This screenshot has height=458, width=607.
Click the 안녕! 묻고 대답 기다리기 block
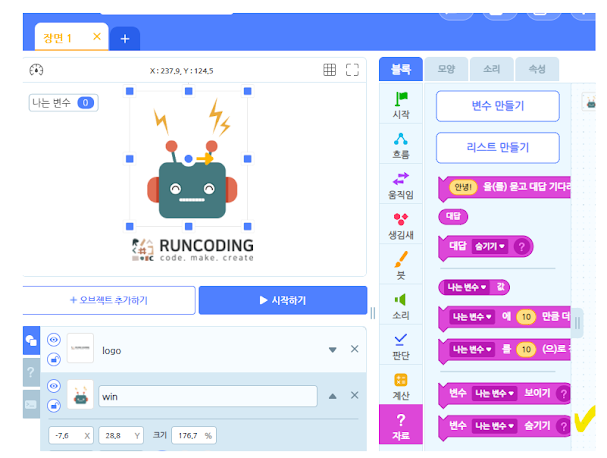[504, 188]
